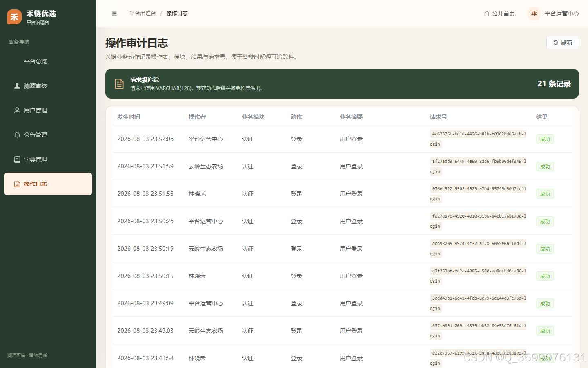Open the 平台运营中心 account menu
Viewport: 588px width, 368px height.
[x=553, y=13]
